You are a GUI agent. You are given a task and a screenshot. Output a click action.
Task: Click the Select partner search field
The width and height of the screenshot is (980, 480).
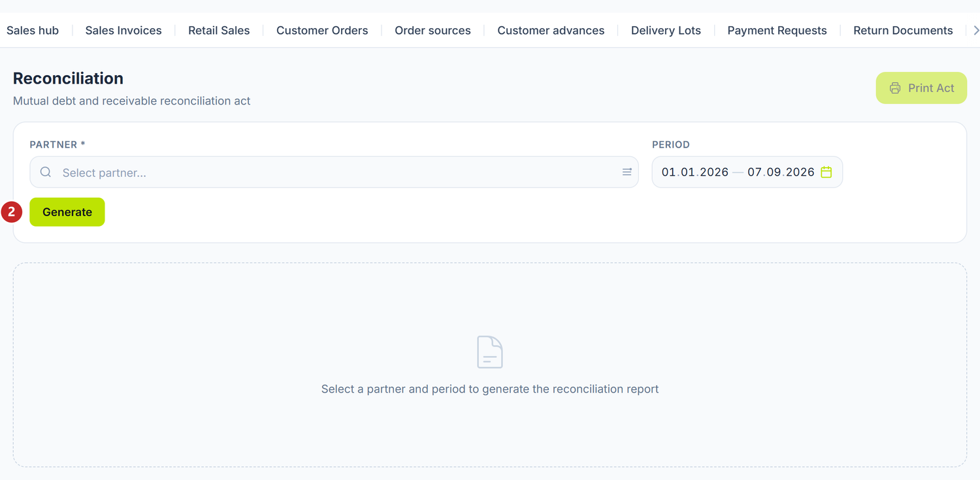334,172
